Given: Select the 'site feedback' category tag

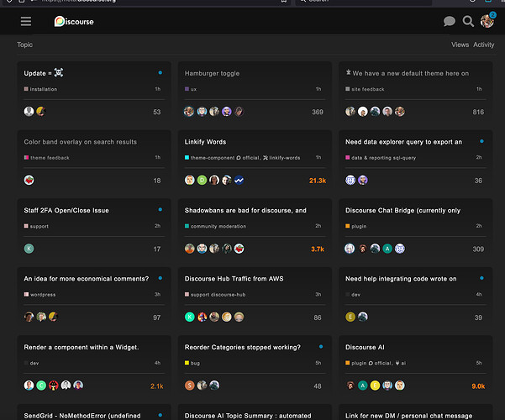Looking at the screenshot, I should point(365,89).
